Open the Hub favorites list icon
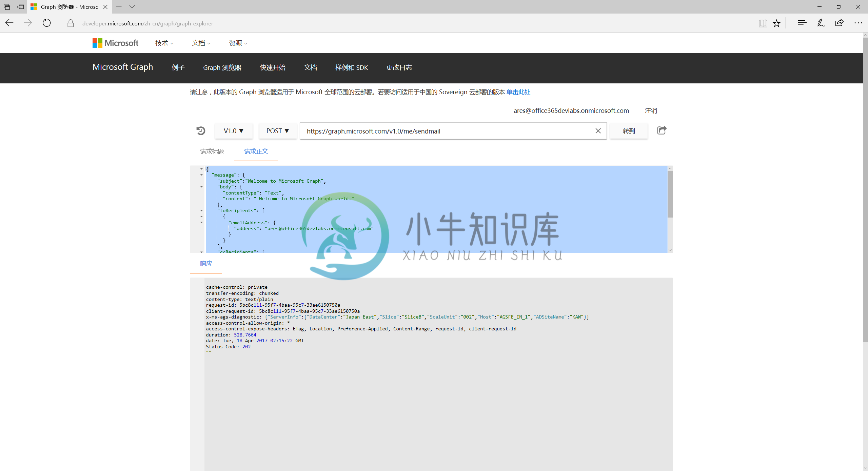868x471 pixels. (802, 23)
